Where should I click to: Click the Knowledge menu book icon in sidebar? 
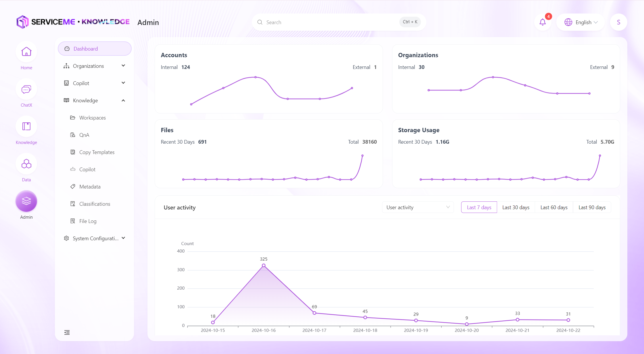66,101
